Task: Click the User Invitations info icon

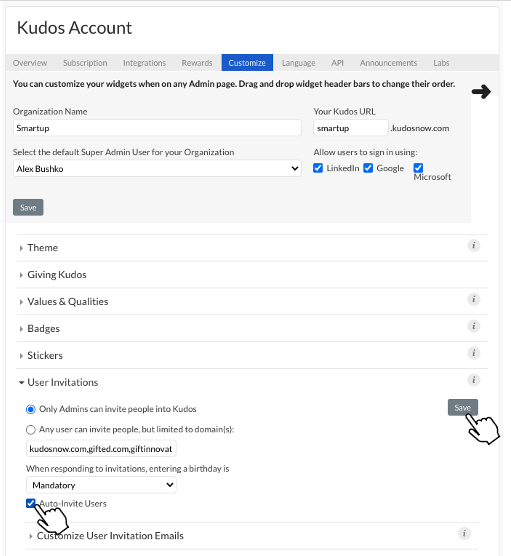Action: 473,380
